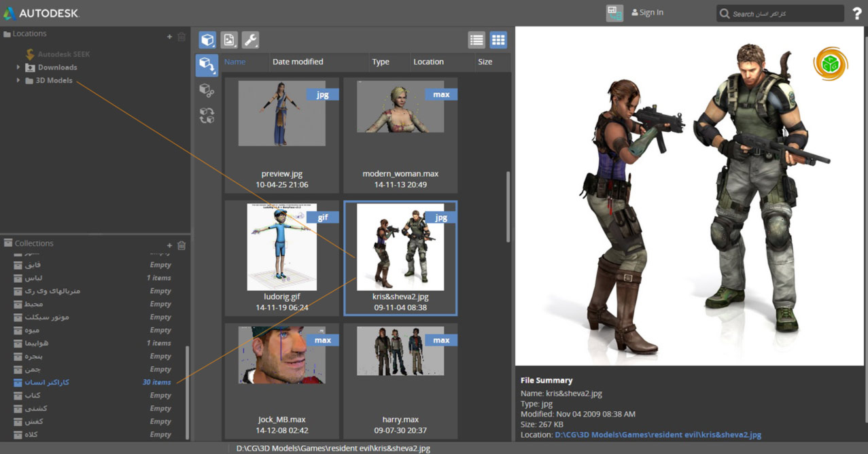
Task: Click the jpg badge on preview.jpg
Action: [323, 94]
